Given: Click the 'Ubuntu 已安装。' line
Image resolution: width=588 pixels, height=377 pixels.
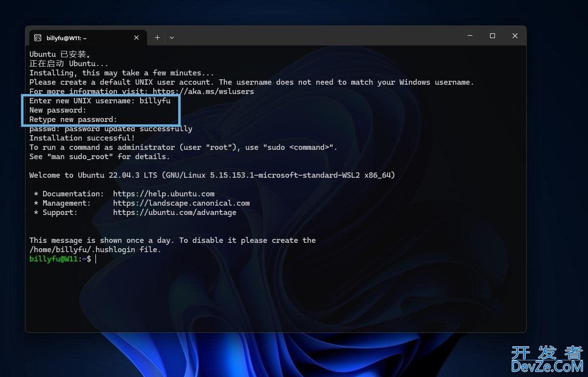Looking at the screenshot, I should (x=60, y=54).
